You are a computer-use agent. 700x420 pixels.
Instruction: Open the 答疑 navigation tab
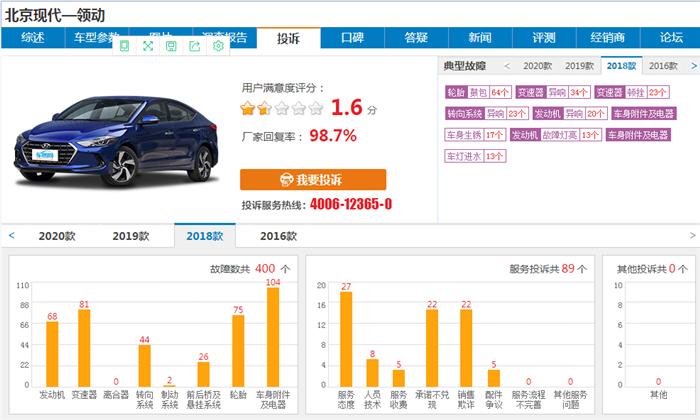coord(416,37)
